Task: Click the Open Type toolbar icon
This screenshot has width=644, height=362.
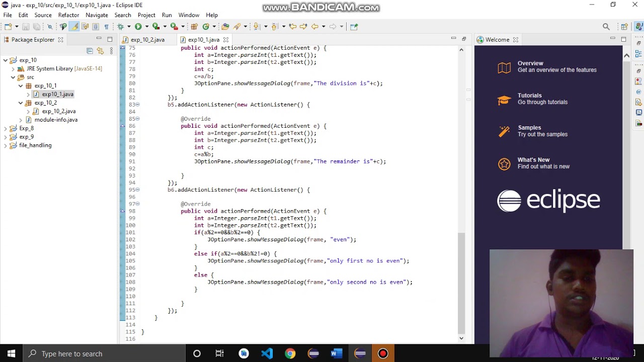Action: pyautogui.click(x=225, y=27)
